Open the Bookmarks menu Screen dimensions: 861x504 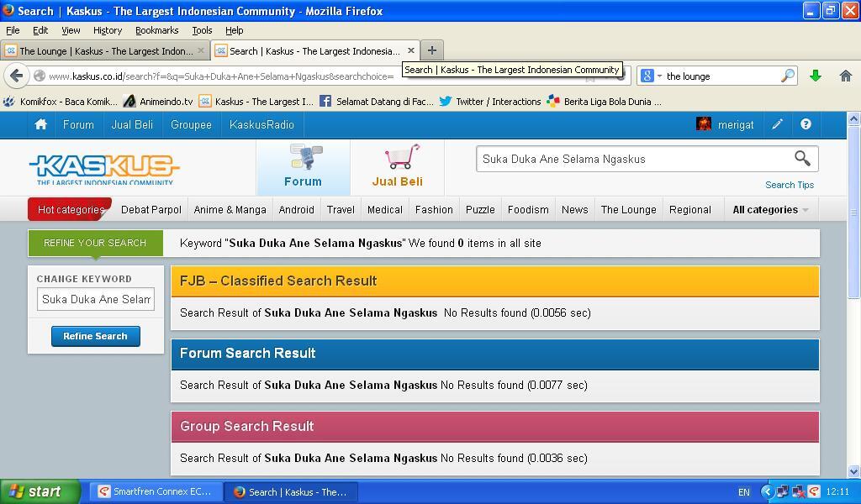click(x=157, y=30)
